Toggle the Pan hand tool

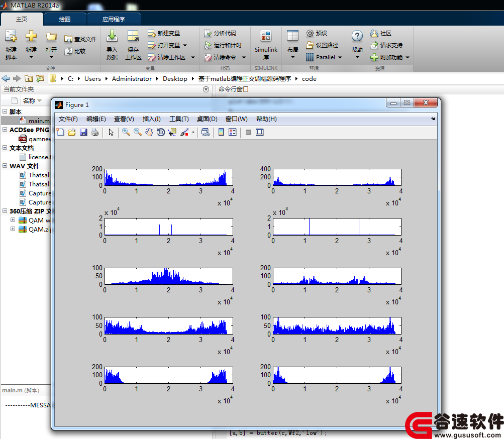[x=149, y=133]
